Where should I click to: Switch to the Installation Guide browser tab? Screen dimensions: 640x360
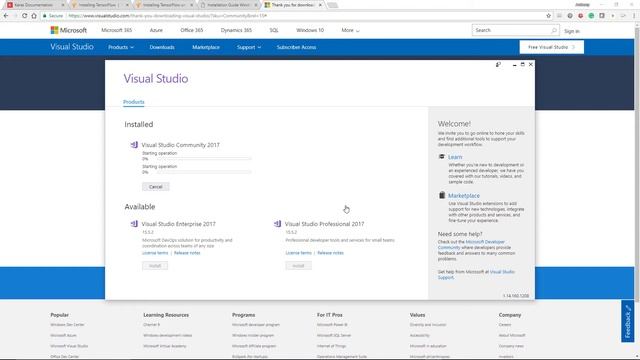click(228, 5)
